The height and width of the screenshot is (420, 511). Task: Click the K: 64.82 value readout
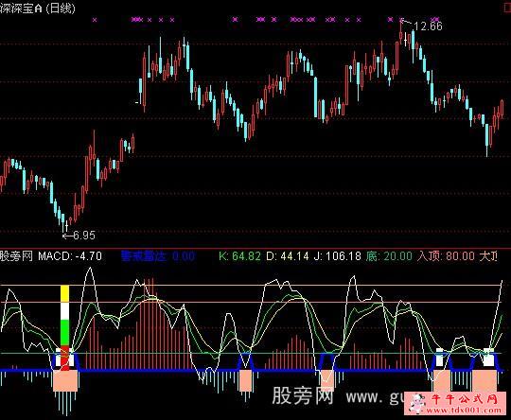239,256
